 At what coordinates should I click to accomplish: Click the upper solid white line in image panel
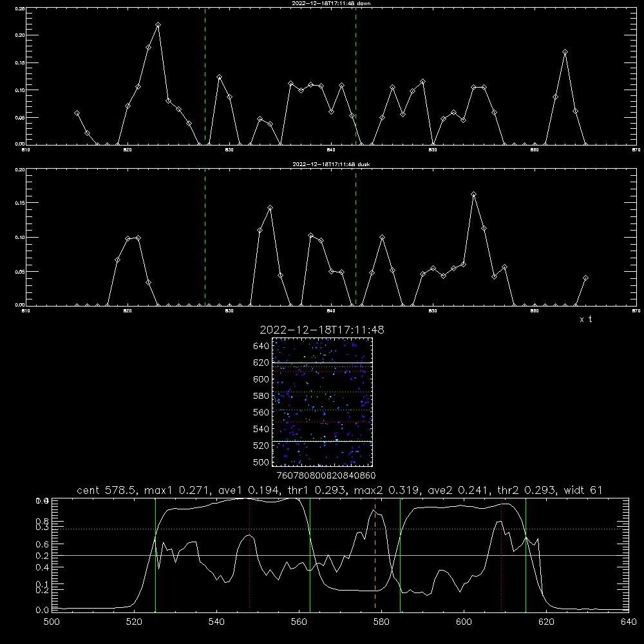[x=322, y=363]
